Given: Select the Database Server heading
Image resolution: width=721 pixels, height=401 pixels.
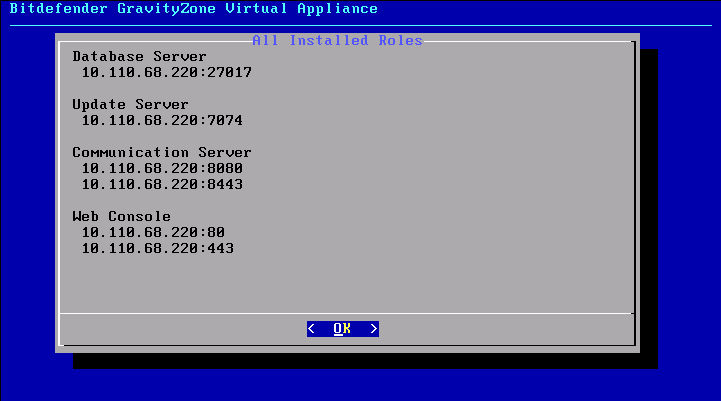Looking at the screenshot, I should click(139, 57).
